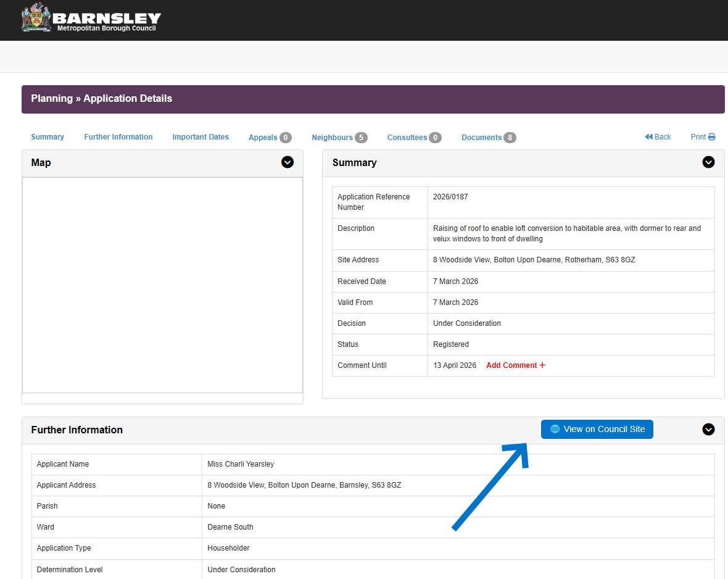The width and height of the screenshot is (728, 579).
Task: Click the Planning » Application Details heading bar
Action: coord(373,99)
